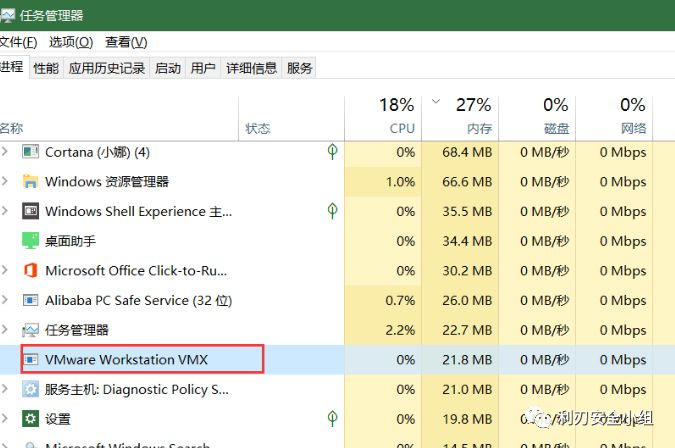Viewport: 675px width, 448px height.
Task: Click the 21.0 MB value for 服务主机
Action: (467, 389)
